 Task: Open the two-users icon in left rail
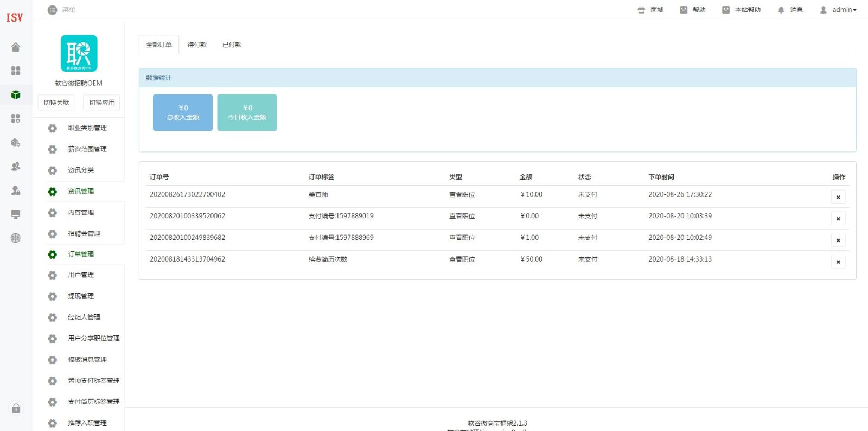click(x=16, y=166)
